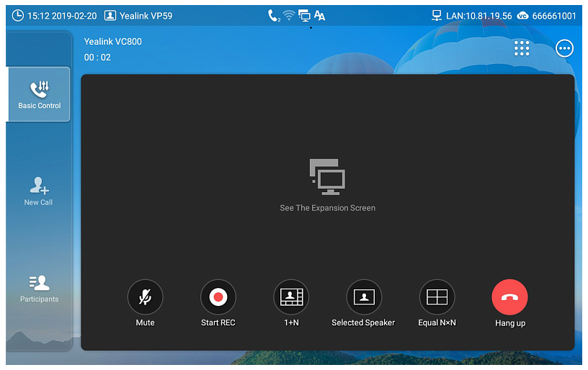Start recording the call
Viewport: 588px width, 370px height.
pyautogui.click(x=218, y=297)
